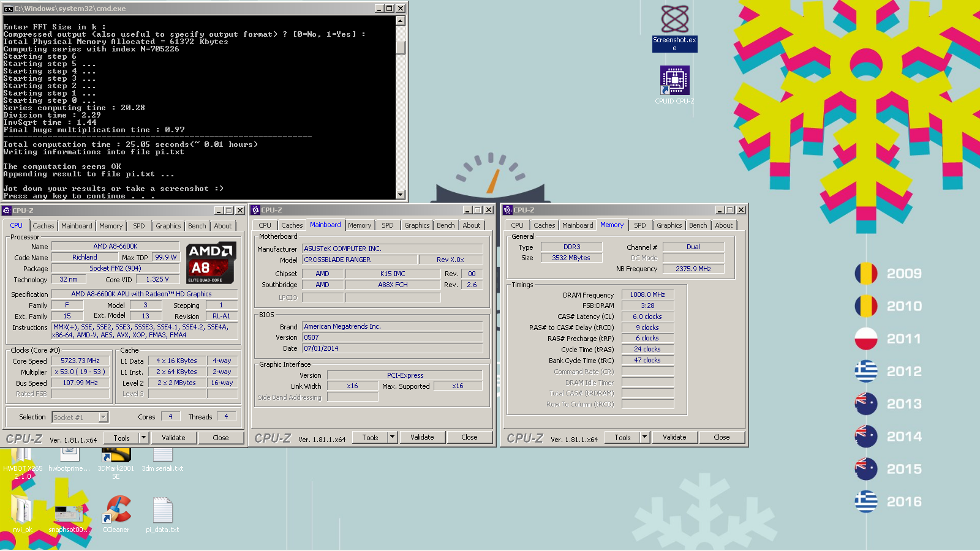Click Tools button in the Memory tab window

pos(622,437)
